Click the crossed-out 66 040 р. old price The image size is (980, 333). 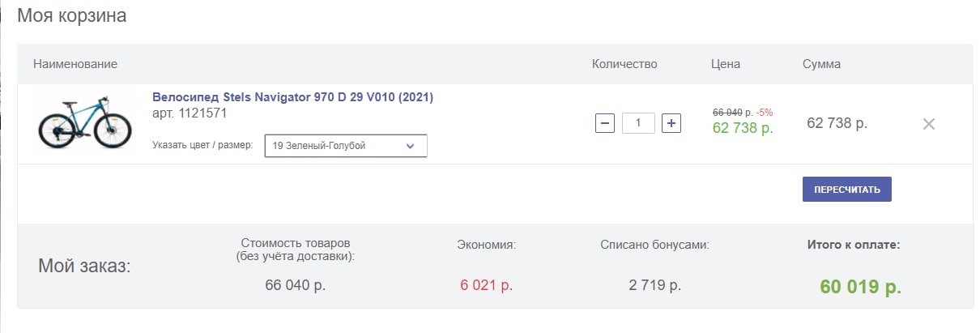click(x=732, y=112)
